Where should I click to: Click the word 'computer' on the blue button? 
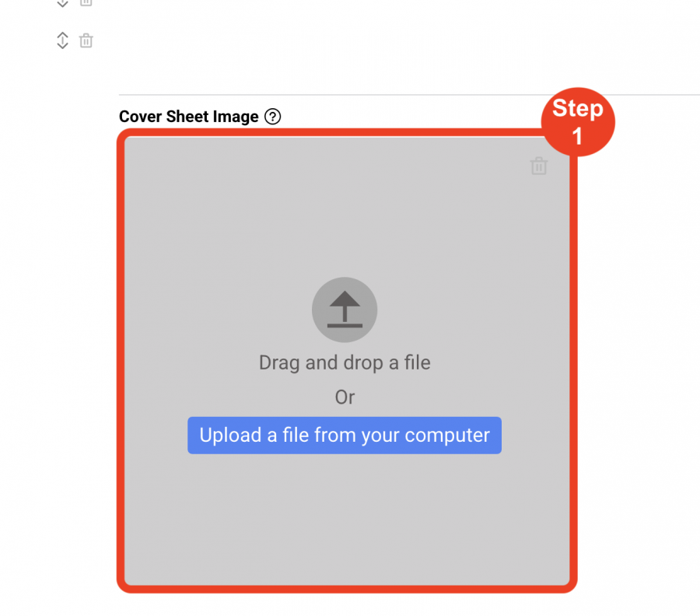[447, 436]
